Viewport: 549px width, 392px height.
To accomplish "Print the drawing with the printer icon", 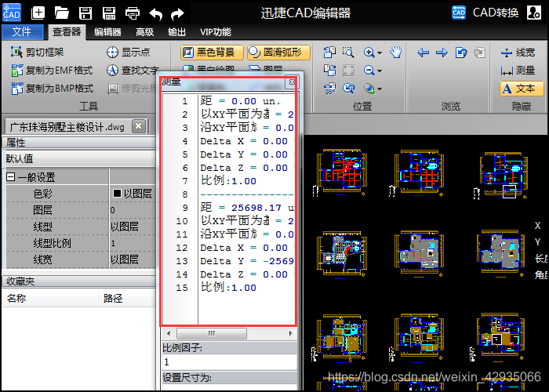I will click(133, 13).
